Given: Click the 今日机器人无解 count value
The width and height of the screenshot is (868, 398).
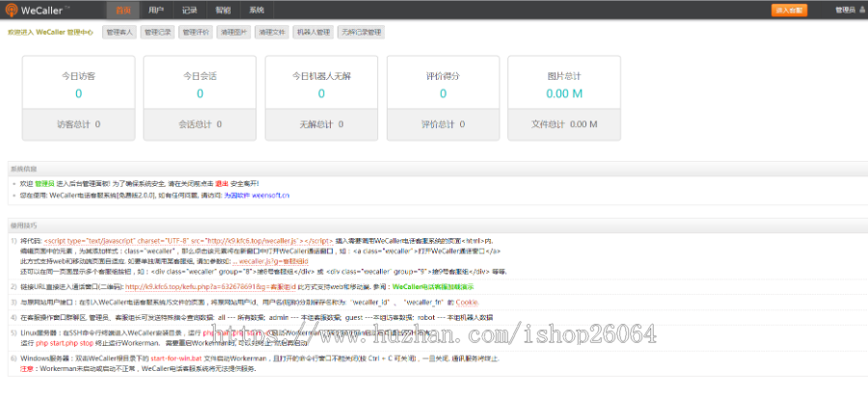Looking at the screenshot, I should pyautogui.click(x=321, y=93).
